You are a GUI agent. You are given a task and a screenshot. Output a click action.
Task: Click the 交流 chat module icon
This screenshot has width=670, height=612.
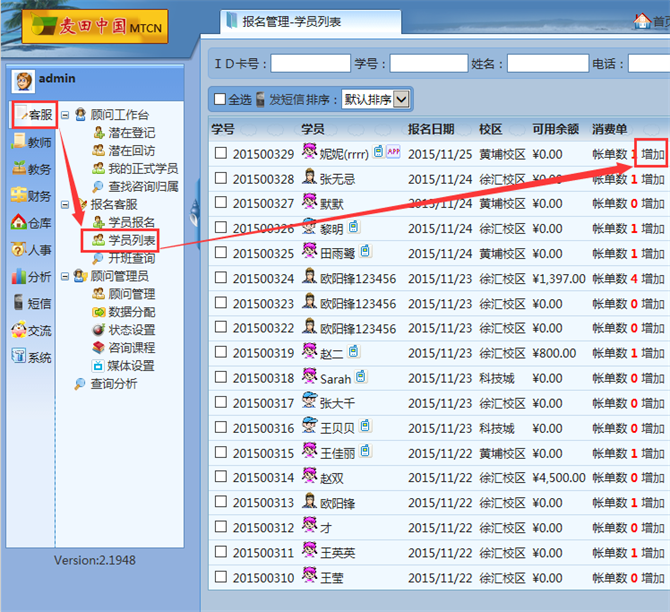19,330
